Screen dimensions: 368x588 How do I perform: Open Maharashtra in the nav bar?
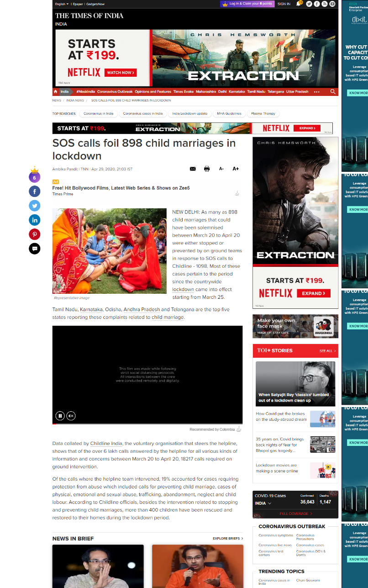pyautogui.click(x=206, y=91)
